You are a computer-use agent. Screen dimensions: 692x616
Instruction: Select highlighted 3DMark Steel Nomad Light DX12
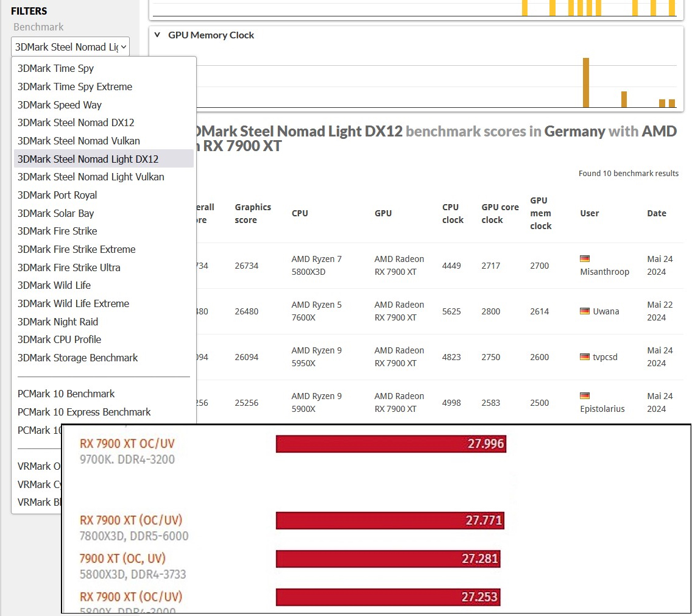(104, 158)
